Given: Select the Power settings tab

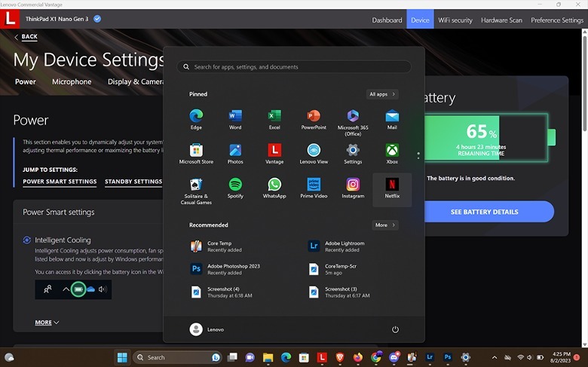Looking at the screenshot, I should click(26, 81).
